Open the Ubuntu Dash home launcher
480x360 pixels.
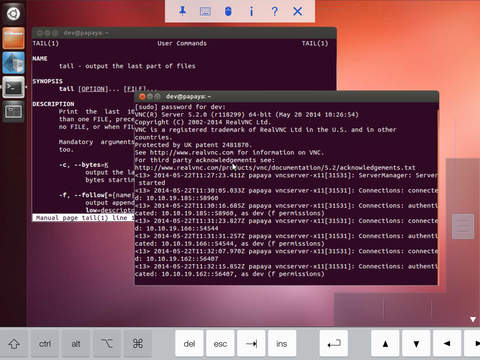point(13,14)
